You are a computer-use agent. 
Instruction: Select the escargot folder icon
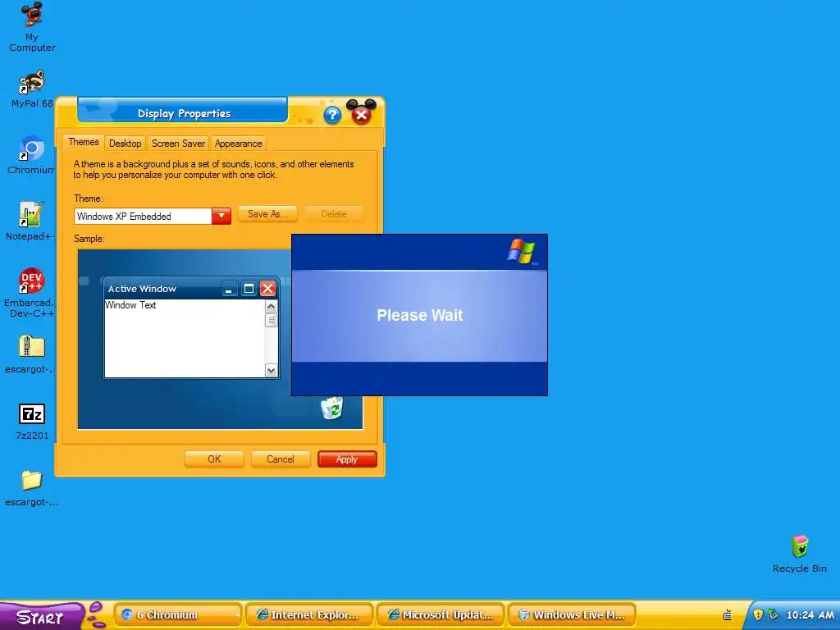click(x=32, y=488)
